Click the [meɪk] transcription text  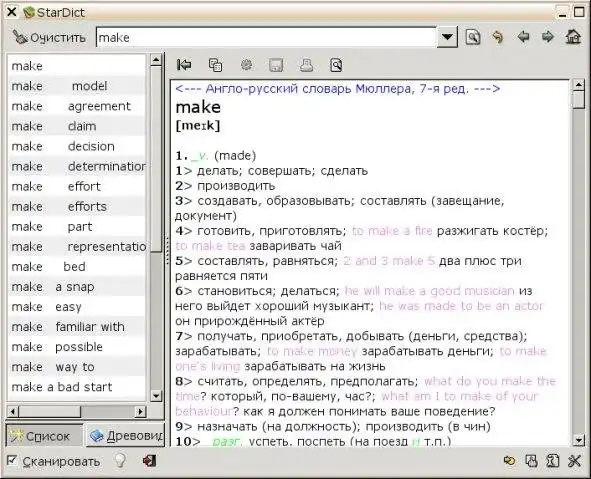click(x=198, y=125)
